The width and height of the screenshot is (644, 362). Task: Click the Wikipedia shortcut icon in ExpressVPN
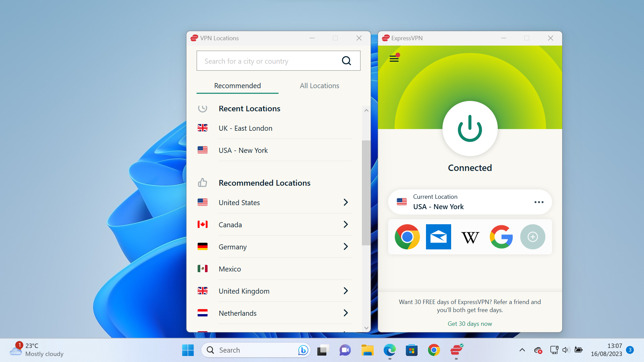(x=470, y=236)
